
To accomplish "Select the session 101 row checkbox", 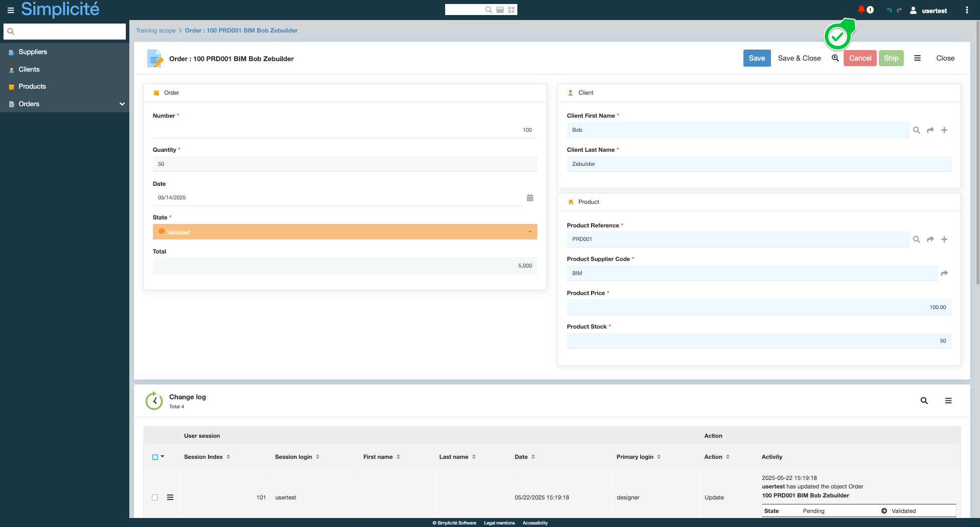I will coord(155,497).
